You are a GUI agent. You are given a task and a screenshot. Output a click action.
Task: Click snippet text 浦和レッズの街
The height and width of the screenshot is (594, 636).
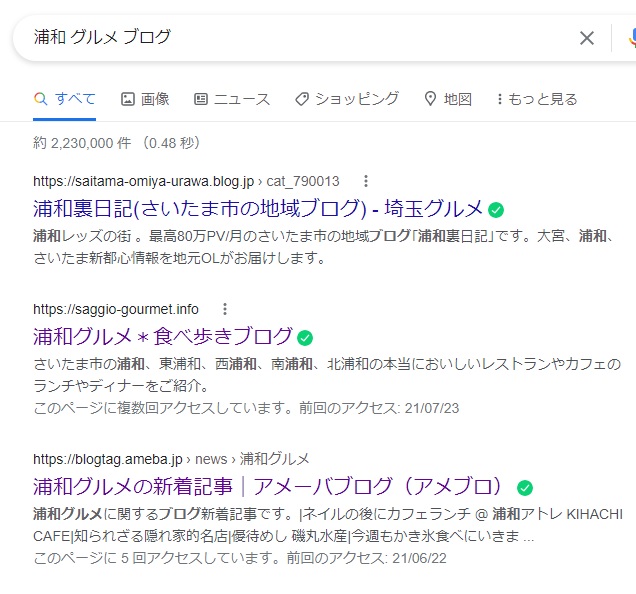tap(82, 236)
